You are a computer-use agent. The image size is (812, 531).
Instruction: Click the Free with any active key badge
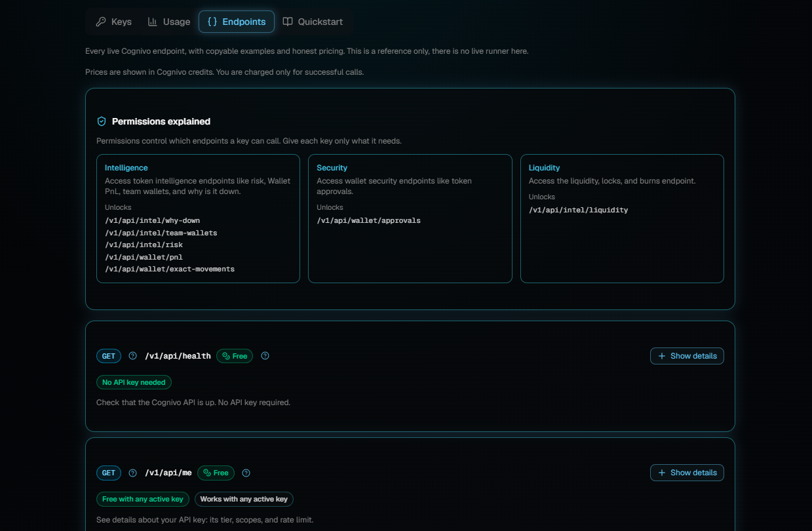pyautogui.click(x=143, y=499)
